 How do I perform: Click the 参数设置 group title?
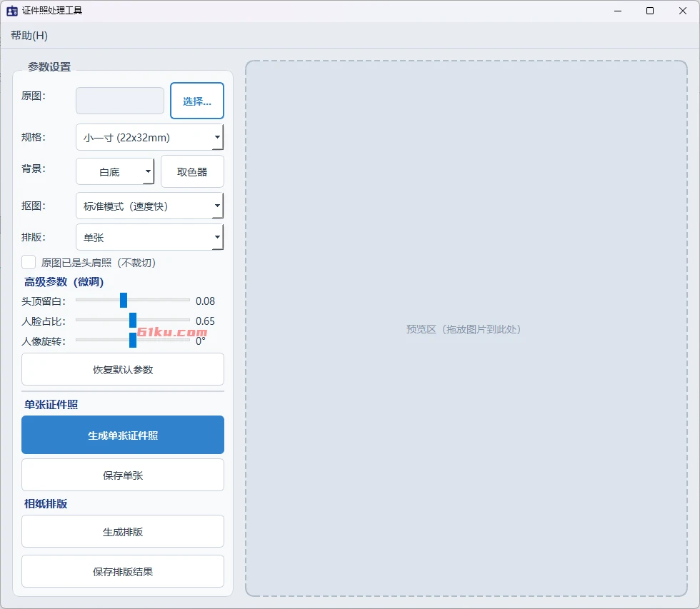pos(49,67)
